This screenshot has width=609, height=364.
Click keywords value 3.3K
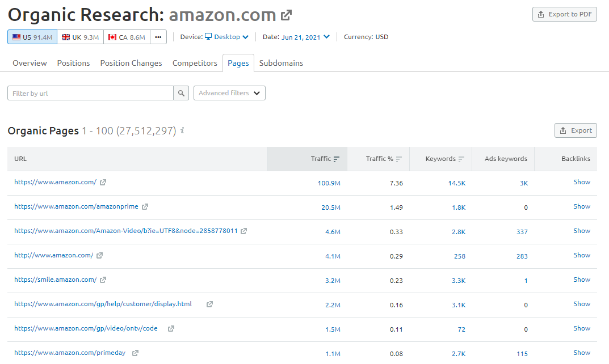(x=459, y=281)
